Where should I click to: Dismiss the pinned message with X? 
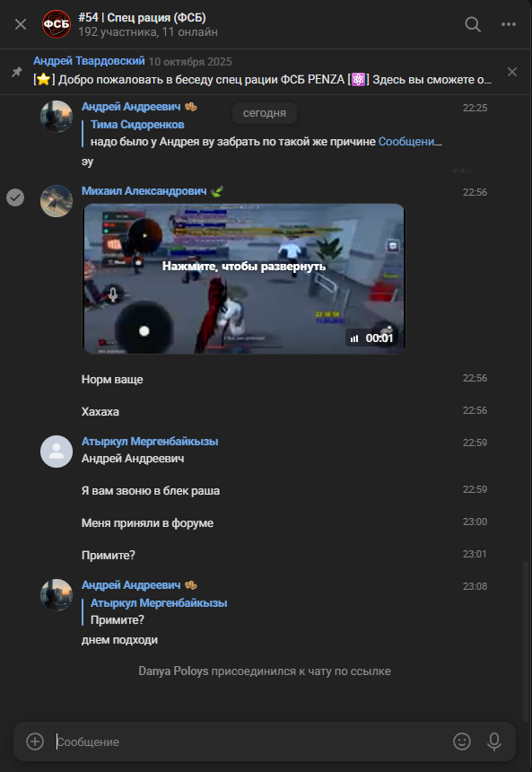(x=512, y=72)
